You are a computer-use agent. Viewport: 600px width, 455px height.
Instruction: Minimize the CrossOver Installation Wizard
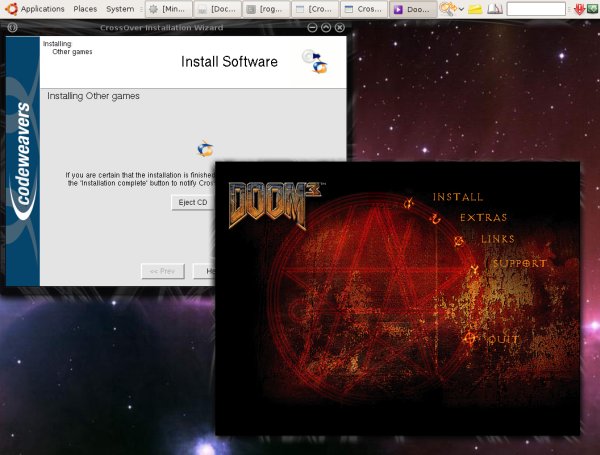point(312,28)
